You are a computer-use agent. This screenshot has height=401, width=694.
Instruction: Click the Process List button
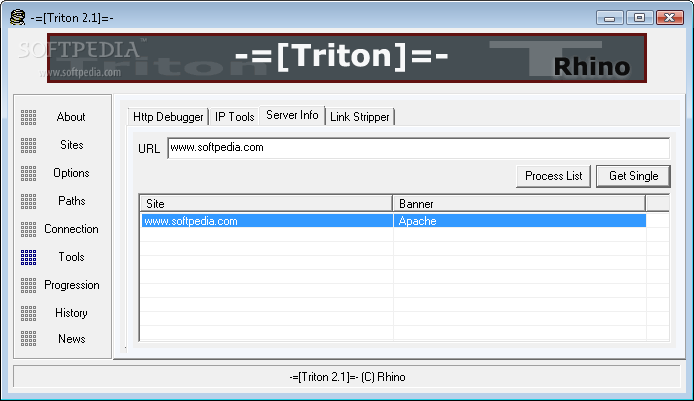553,176
